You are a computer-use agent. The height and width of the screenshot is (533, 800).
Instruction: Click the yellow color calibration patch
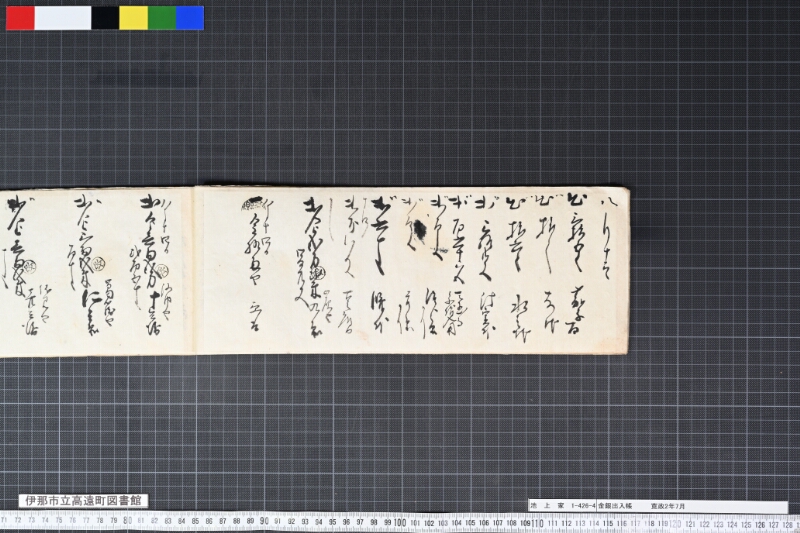[134, 18]
